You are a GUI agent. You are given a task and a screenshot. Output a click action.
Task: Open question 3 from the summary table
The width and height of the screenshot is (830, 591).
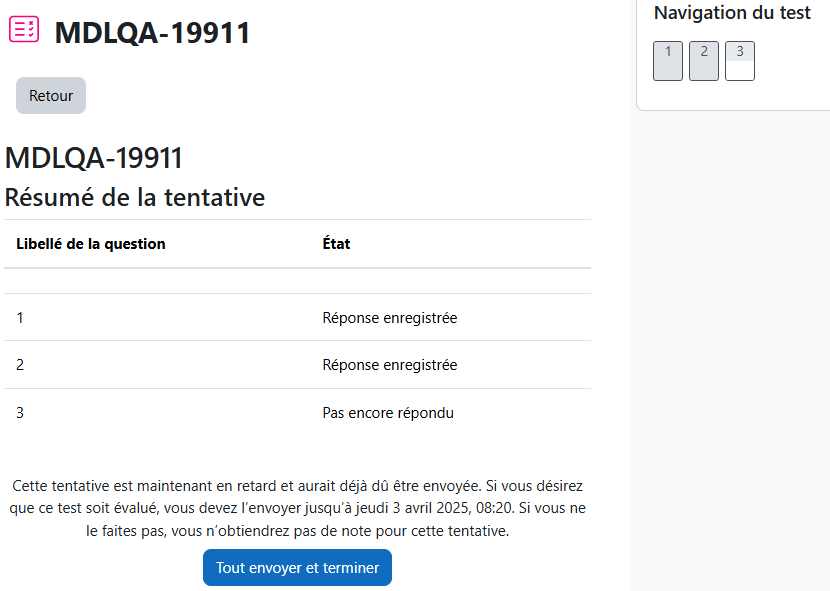(x=20, y=413)
